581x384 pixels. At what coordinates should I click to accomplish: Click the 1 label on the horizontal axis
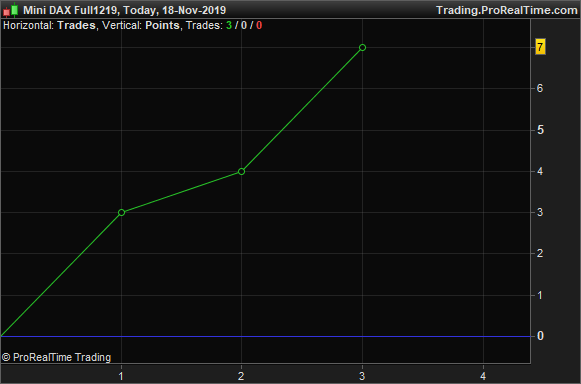click(121, 376)
